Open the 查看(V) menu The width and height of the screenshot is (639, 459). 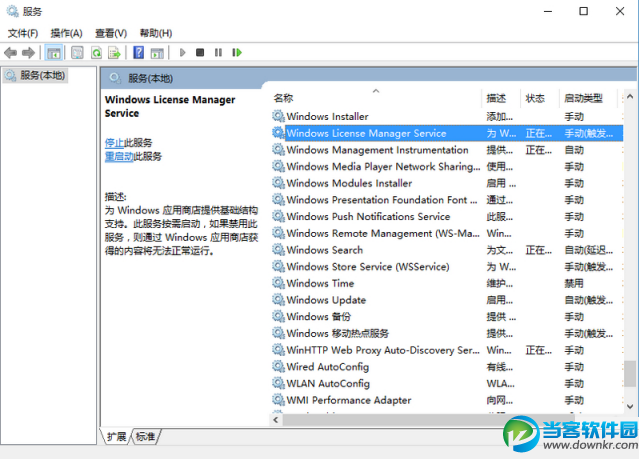111,33
